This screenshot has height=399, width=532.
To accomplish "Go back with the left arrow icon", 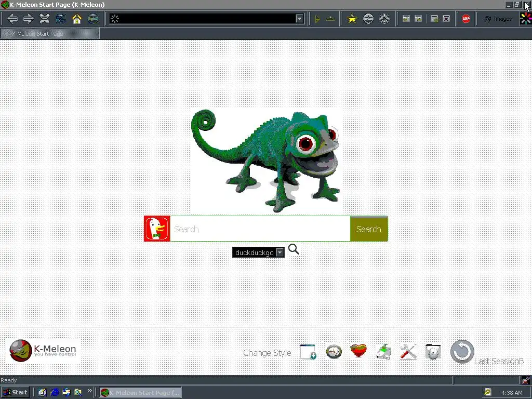I will (x=12, y=19).
